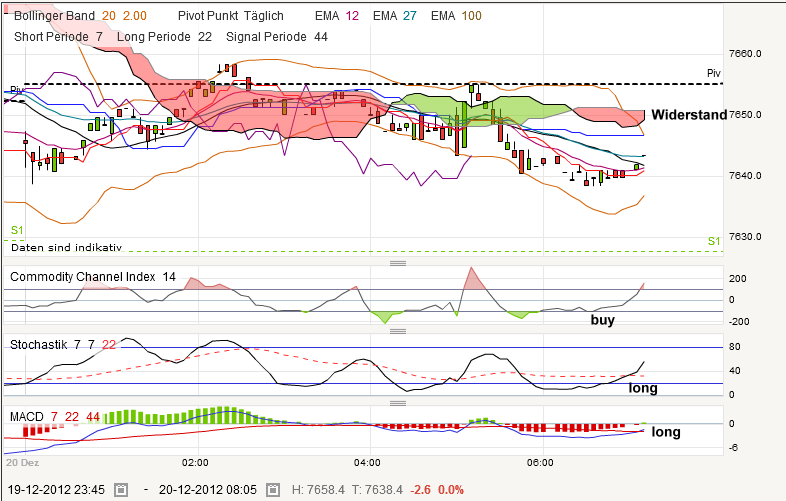This screenshot has height=501, width=786.
Task: Grab the divider handle above the MACD panel
Action: click(398, 403)
